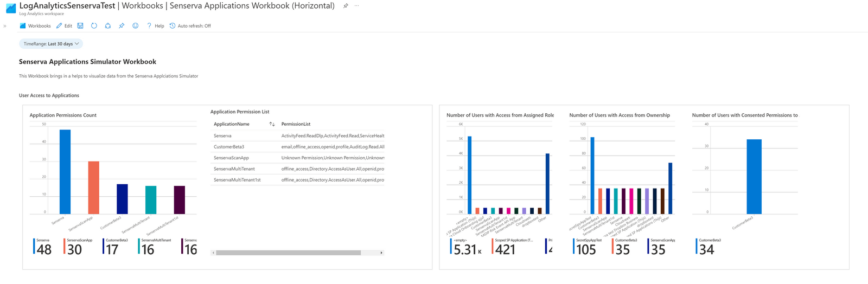Click the Scoped SP Application 421 legend tile
Screen dimensions: 868x284
coord(513,247)
